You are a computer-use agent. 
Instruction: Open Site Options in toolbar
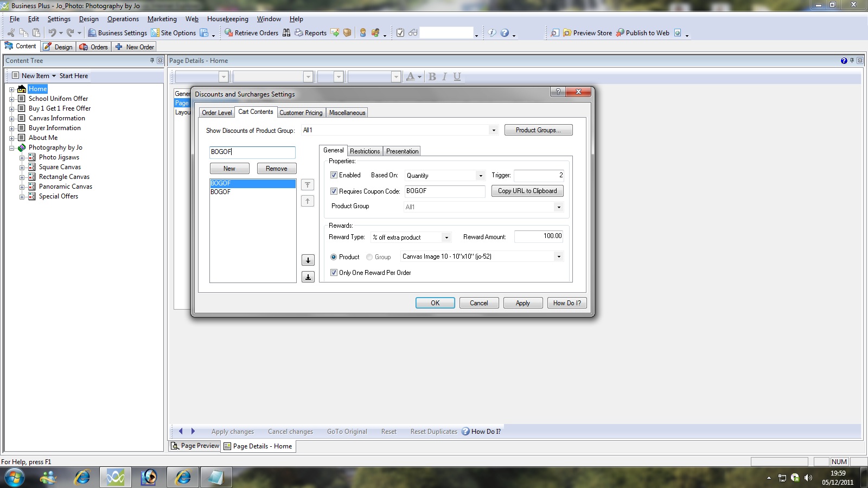pyautogui.click(x=155, y=33)
